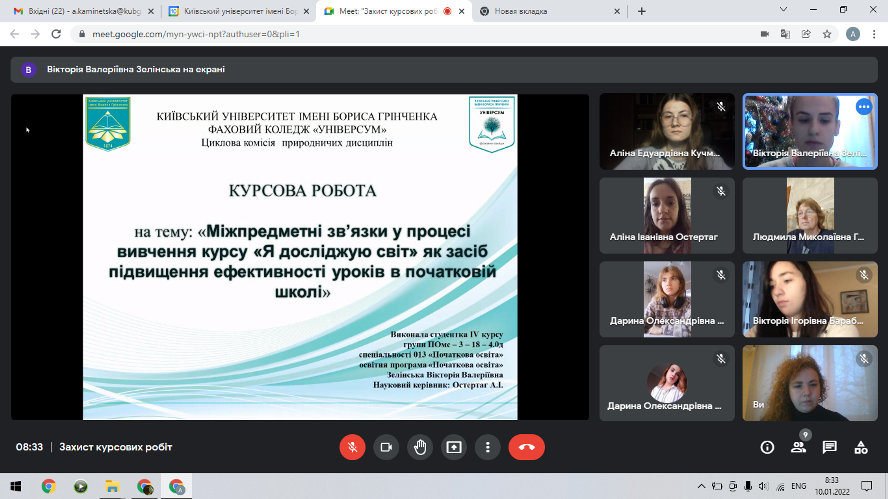Image resolution: width=888 pixels, height=499 pixels.
Task: Switch to the Gmail Вхідні tab
Action: point(80,11)
